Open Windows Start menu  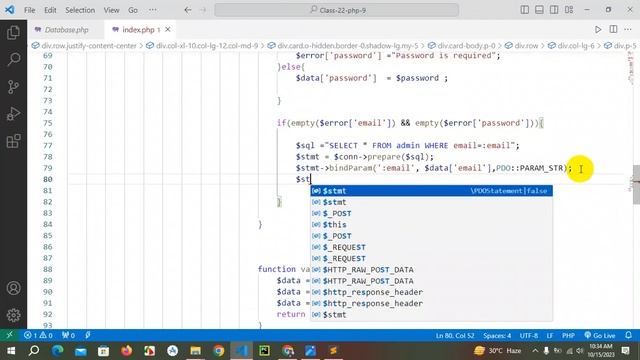(x=11, y=350)
